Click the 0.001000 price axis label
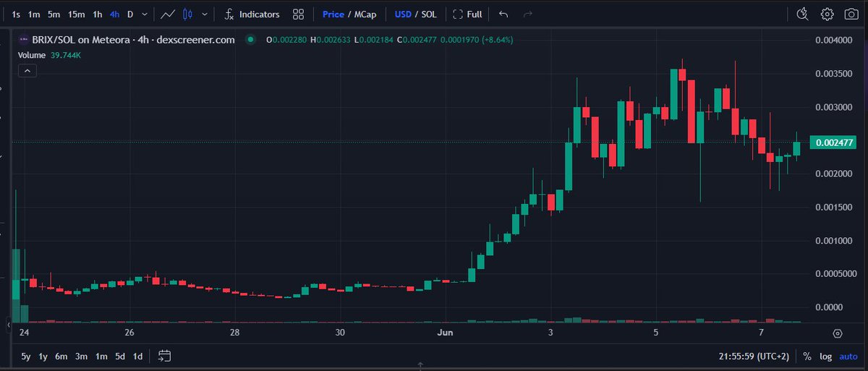Image resolution: width=868 pixels, height=371 pixels. pyautogui.click(x=833, y=240)
